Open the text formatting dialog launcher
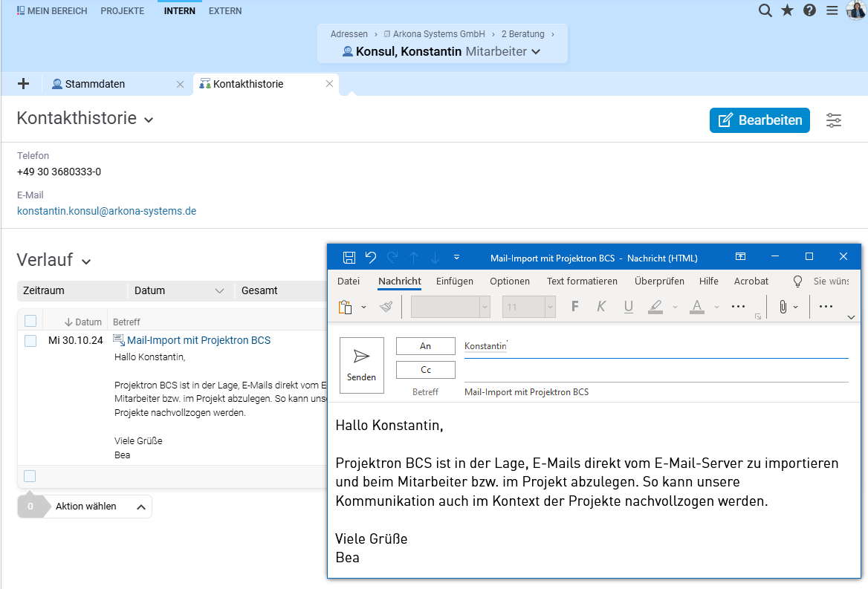 [x=758, y=316]
